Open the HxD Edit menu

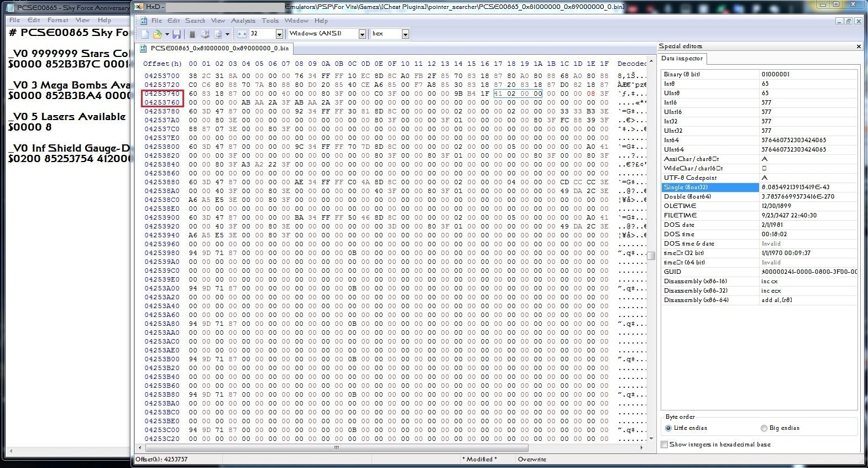(x=174, y=21)
